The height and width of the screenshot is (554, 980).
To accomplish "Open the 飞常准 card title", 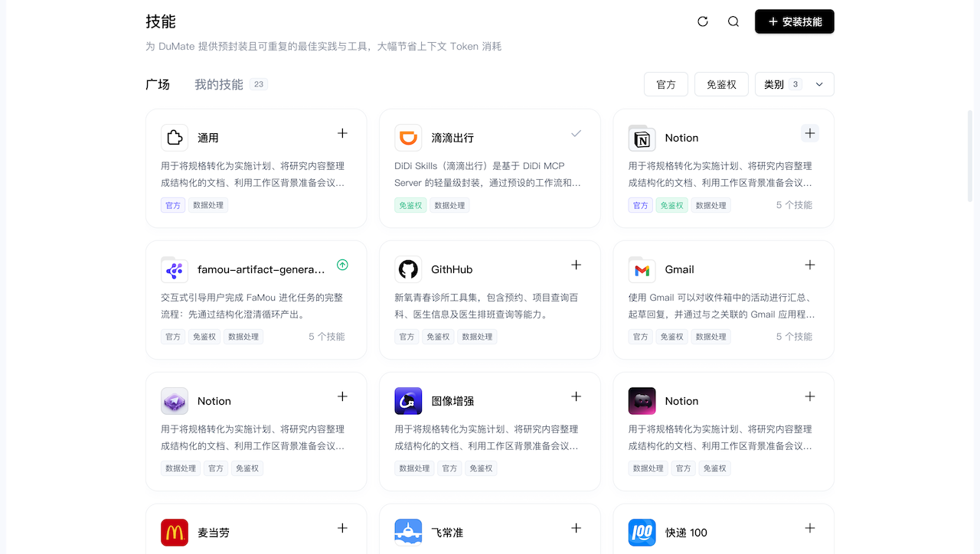I will [447, 533].
